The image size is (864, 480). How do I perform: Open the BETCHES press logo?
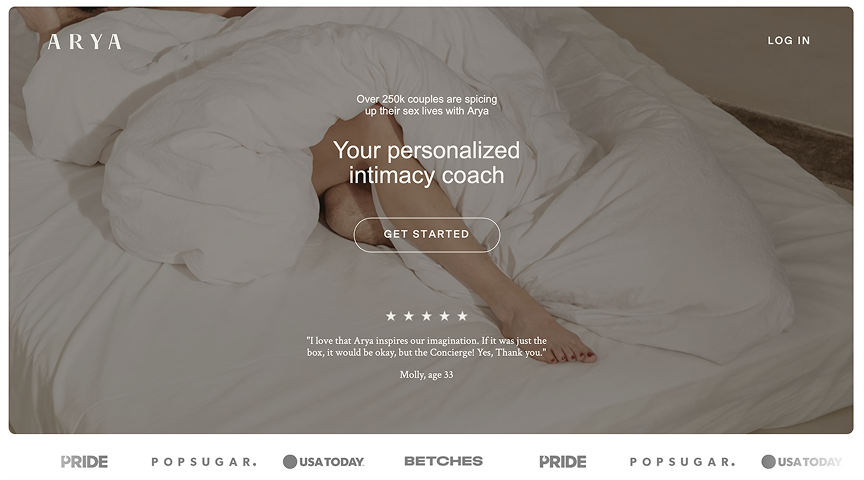[x=444, y=461]
